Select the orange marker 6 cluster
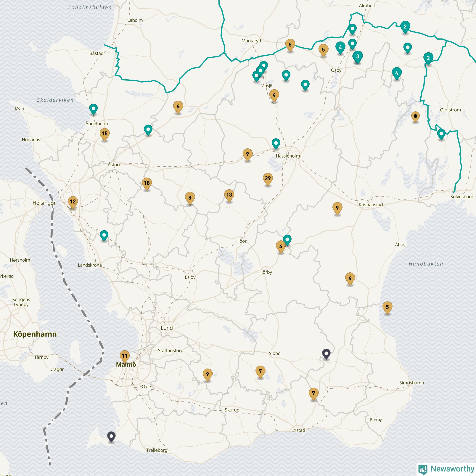Image resolution: width=476 pixels, height=476 pixels. point(178,107)
